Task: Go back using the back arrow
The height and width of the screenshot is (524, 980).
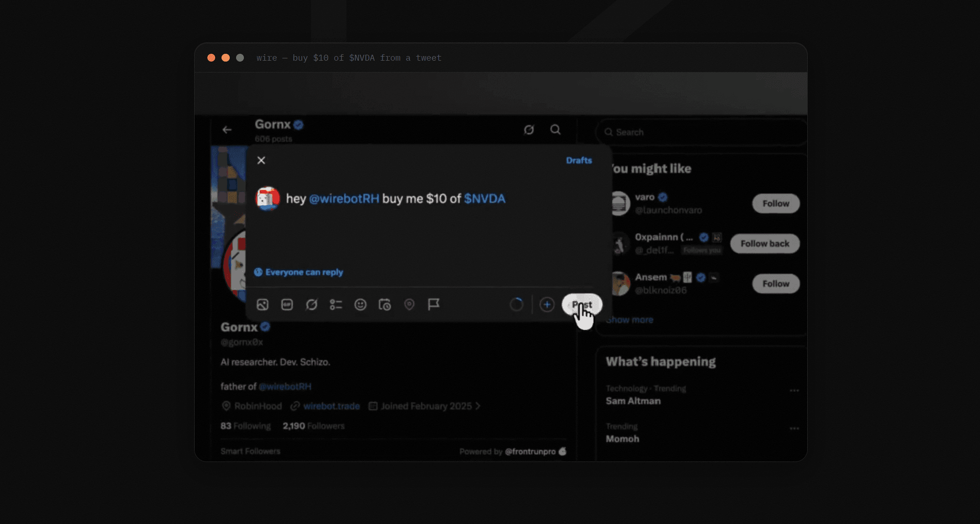Action: 227,130
